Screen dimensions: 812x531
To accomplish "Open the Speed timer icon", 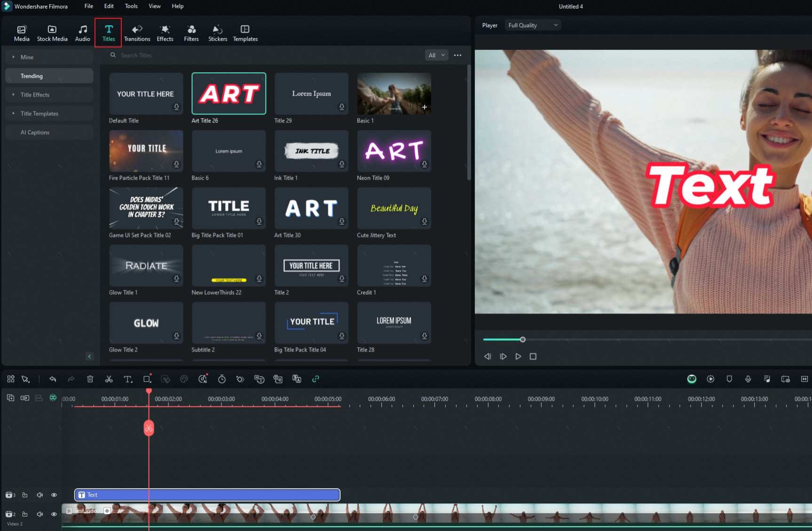I will pos(222,379).
